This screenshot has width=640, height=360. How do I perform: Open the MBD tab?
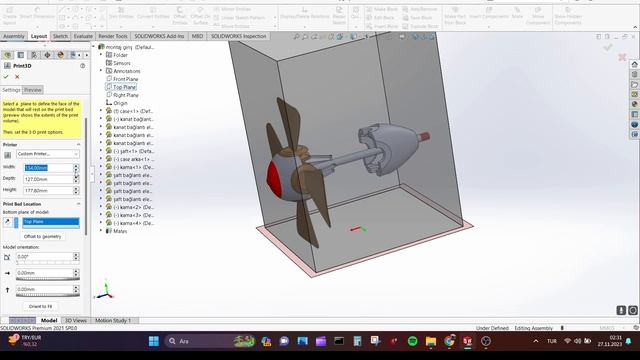[x=197, y=36]
